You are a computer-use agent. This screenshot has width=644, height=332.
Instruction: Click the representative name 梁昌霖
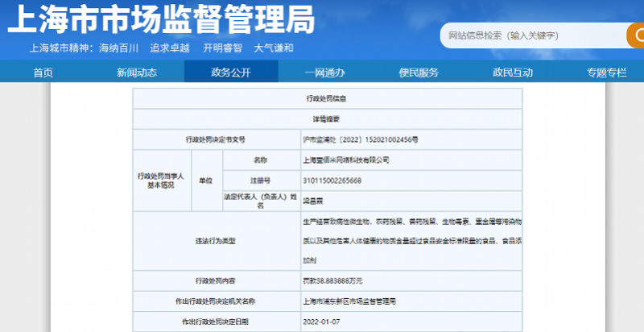(x=313, y=201)
